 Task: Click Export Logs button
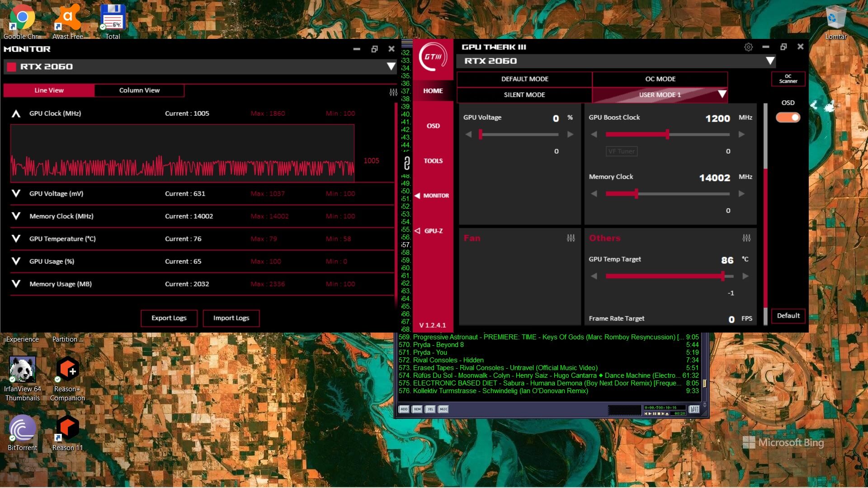point(169,318)
